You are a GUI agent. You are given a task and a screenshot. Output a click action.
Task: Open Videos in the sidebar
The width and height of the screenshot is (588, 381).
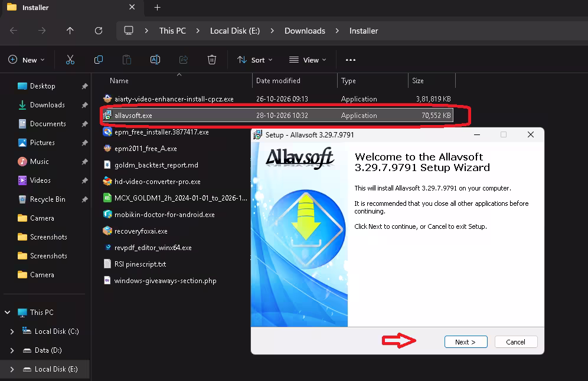tap(40, 180)
